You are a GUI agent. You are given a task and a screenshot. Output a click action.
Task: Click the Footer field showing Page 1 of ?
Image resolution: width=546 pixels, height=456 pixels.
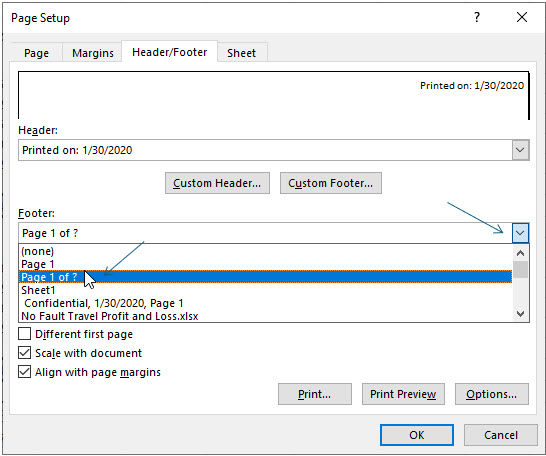[x=265, y=233]
